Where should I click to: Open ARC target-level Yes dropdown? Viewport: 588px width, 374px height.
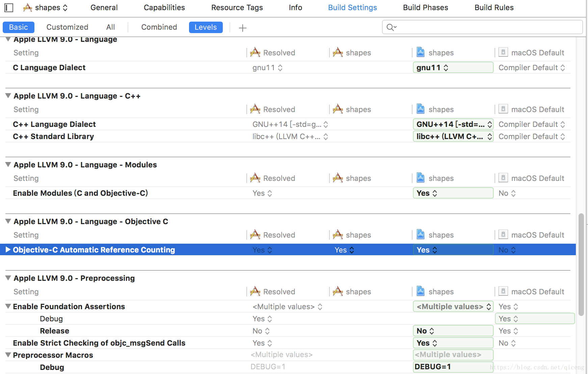(x=344, y=250)
